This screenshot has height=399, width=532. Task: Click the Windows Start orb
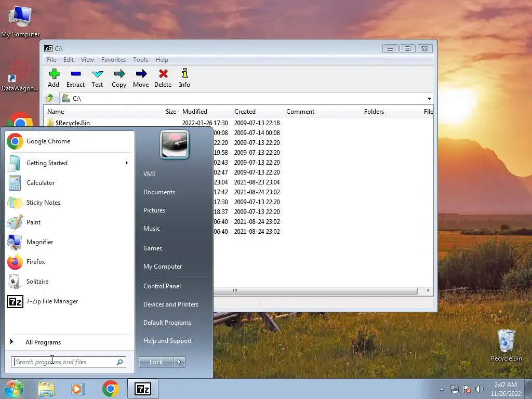pyautogui.click(x=14, y=389)
